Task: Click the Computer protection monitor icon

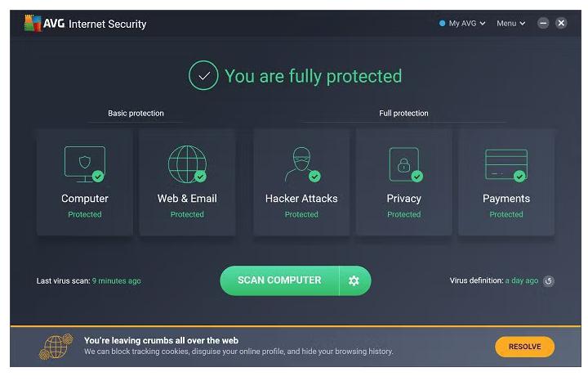Action: pos(84,164)
